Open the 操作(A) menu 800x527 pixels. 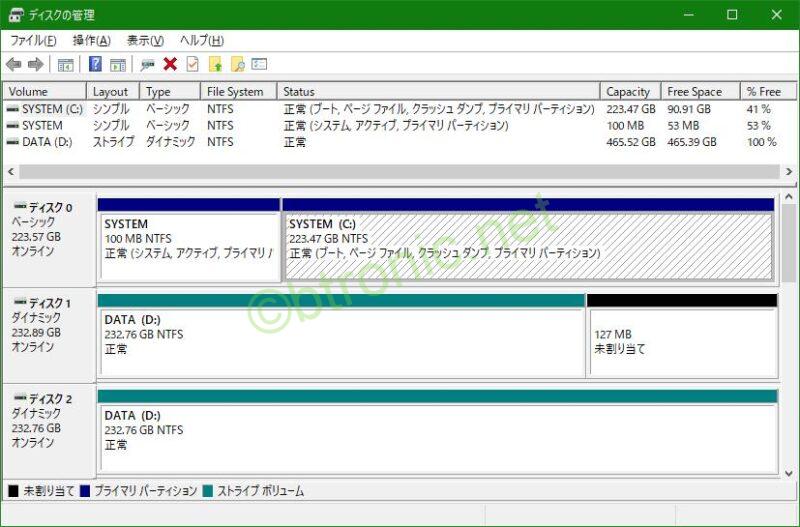click(92, 40)
